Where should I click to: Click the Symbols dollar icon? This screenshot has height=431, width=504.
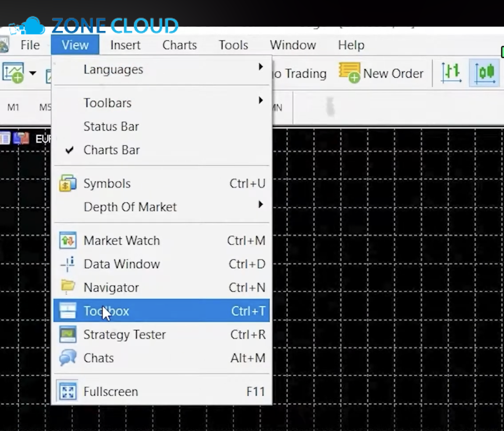tap(68, 183)
